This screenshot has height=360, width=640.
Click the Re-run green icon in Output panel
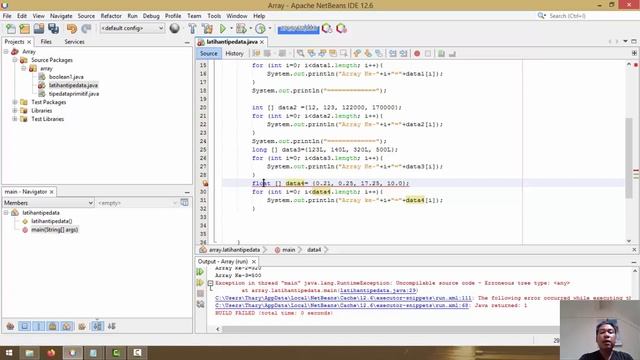coord(200,272)
